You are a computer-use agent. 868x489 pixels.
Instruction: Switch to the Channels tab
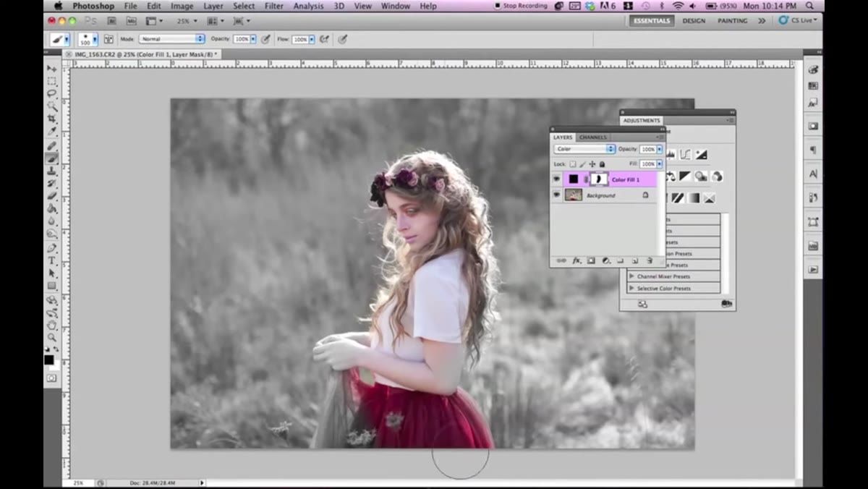[x=593, y=137]
